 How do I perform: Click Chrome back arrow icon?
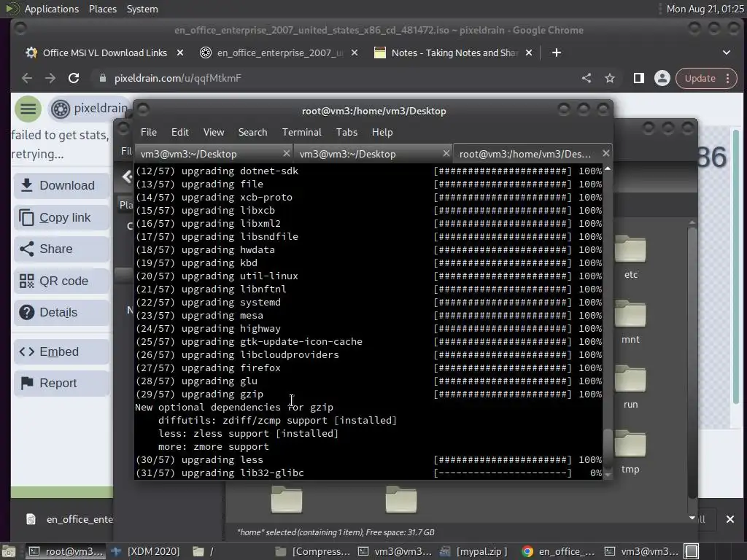[27, 78]
